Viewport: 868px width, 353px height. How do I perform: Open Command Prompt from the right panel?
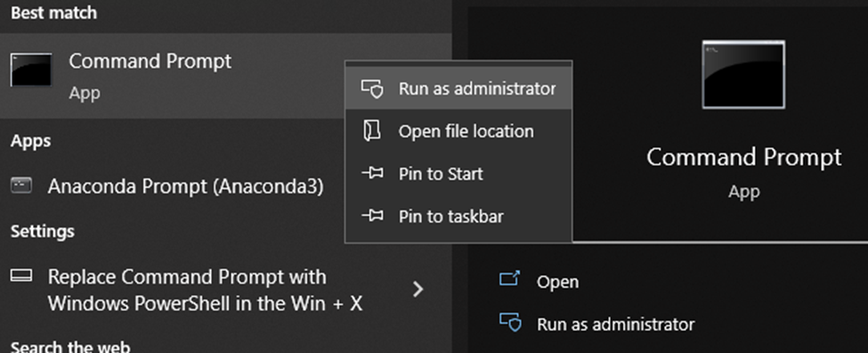point(557,282)
